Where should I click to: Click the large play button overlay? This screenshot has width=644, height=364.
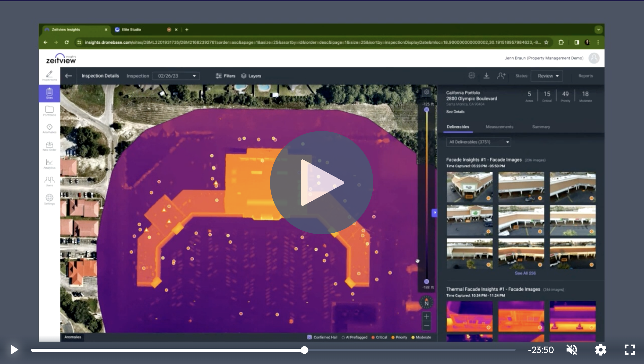(x=321, y=183)
